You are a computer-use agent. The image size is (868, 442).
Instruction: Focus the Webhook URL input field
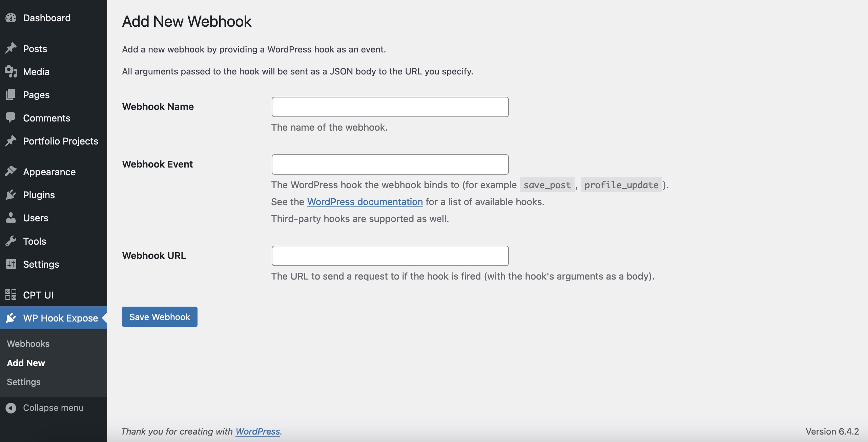[x=390, y=256]
